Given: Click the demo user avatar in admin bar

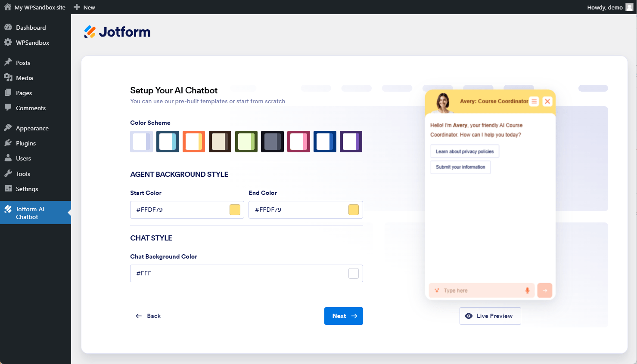Looking at the screenshot, I should [x=629, y=7].
